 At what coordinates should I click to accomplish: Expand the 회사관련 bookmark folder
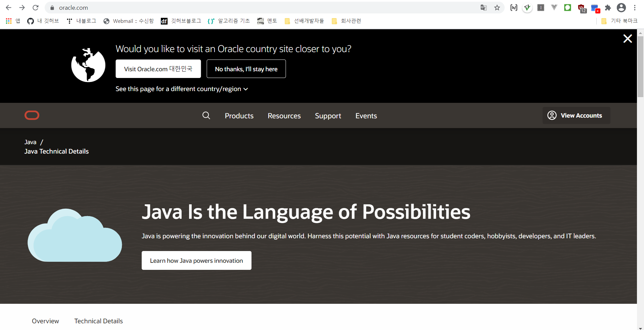(x=346, y=21)
